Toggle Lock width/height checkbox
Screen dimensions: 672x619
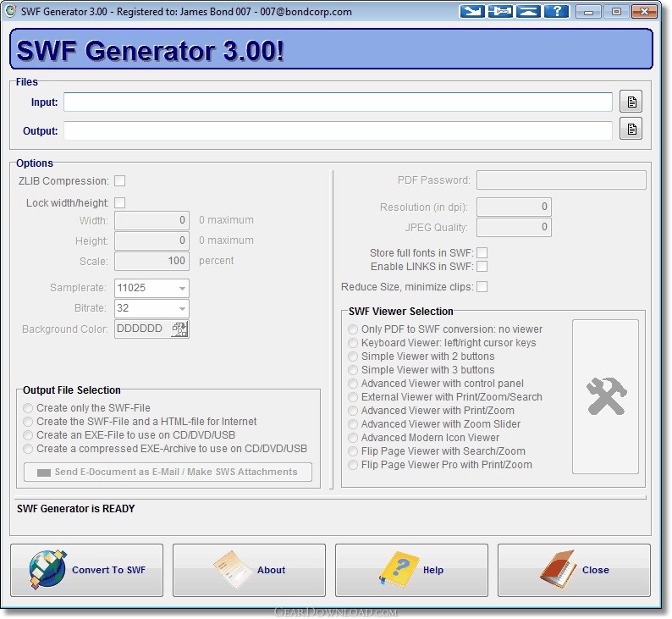(x=120, y=202)
